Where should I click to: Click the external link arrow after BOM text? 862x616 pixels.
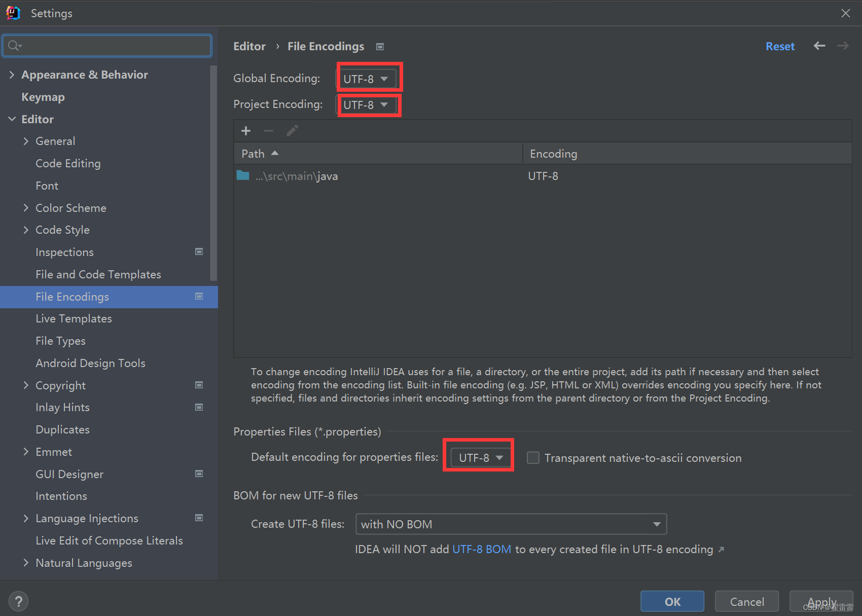pos(722,549)
